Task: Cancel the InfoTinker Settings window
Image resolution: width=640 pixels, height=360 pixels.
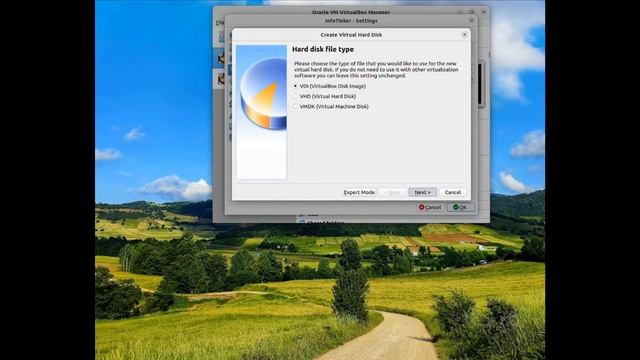Action: coord(430,207)
